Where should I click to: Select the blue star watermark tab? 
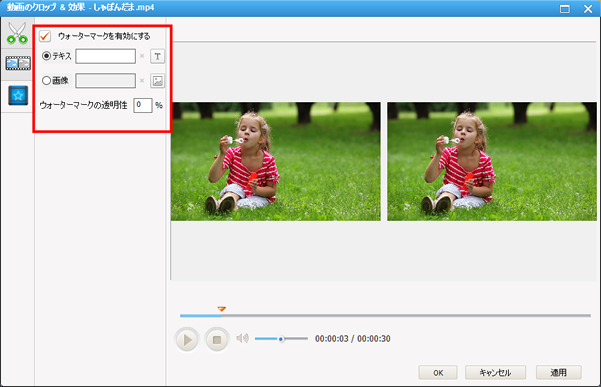tap(18, 95)
